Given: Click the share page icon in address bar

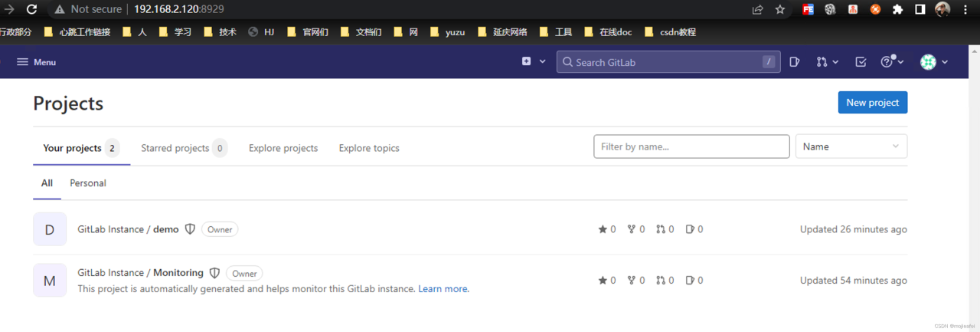Looking at the screenshot, I should point(758,9).
